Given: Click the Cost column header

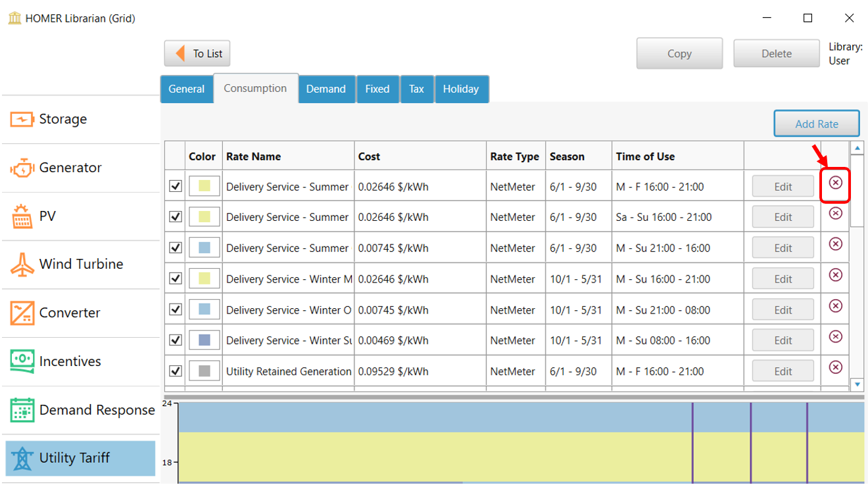Looking at the screenshot, I should 420,156.
